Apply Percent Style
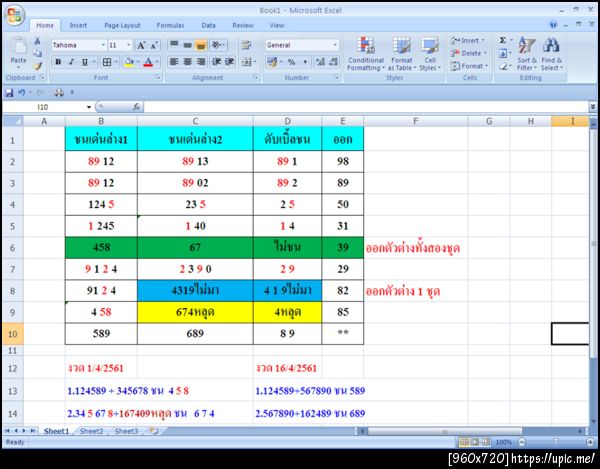This screenshot has height=469, width=600. tap(292, 62)
